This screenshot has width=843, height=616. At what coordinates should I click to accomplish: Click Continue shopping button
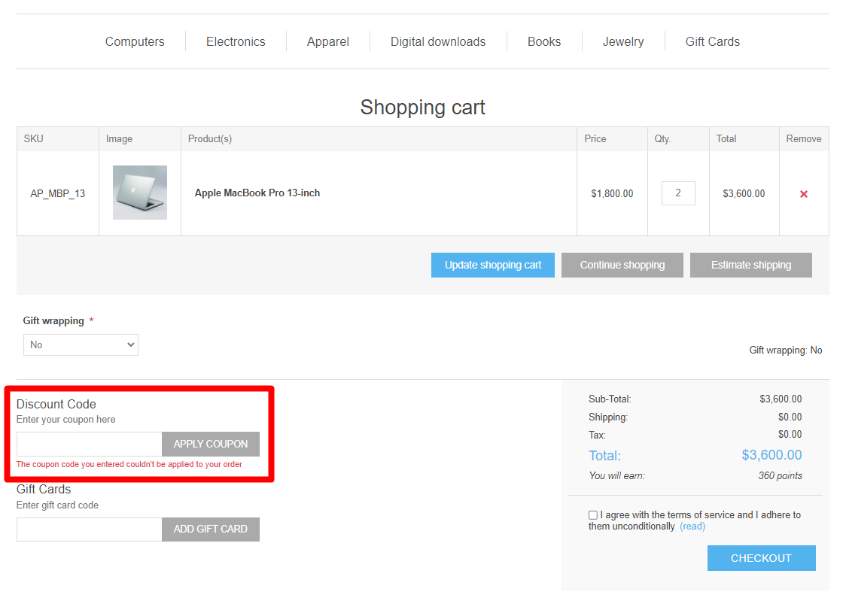pos(622,266)
